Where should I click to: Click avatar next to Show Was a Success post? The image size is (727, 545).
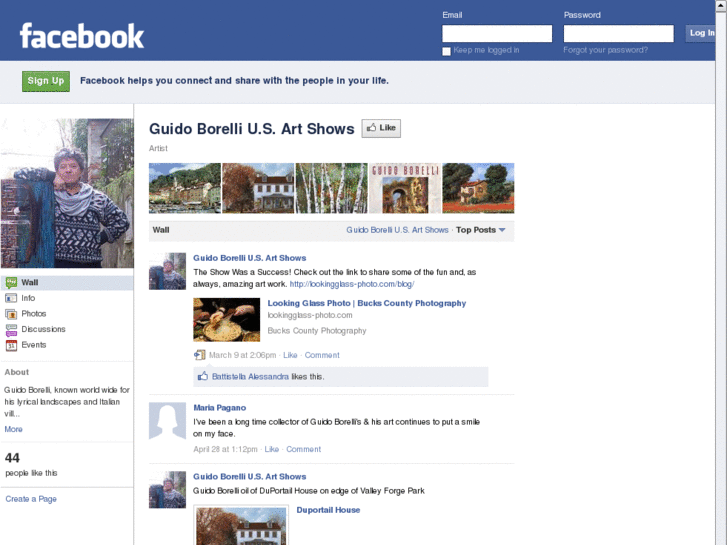(x=167, y=271)
